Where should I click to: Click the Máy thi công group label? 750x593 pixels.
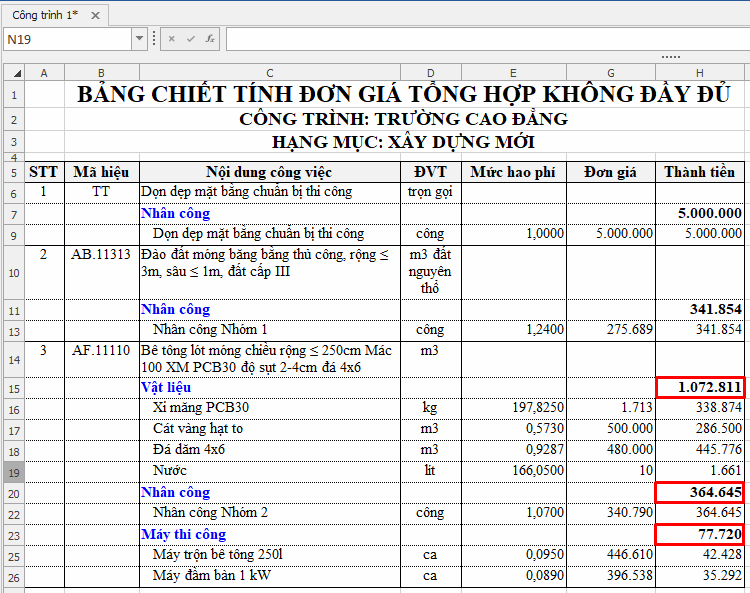click(x=184, y=535)
